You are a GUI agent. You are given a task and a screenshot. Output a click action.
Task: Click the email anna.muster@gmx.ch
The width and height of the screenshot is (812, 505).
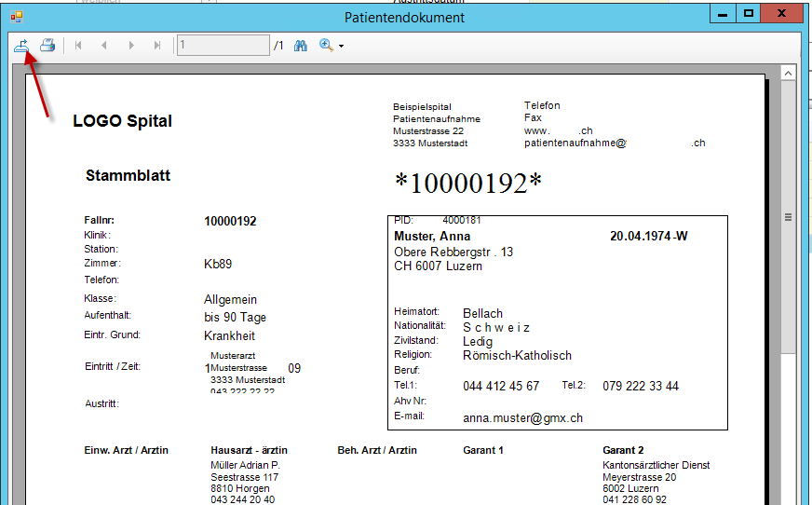click(522, 418)
